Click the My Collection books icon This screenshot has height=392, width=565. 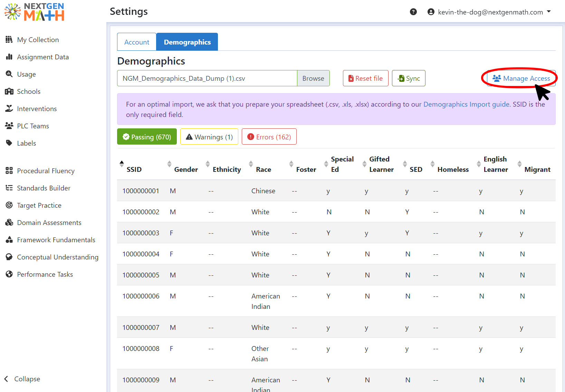(9, 39)
